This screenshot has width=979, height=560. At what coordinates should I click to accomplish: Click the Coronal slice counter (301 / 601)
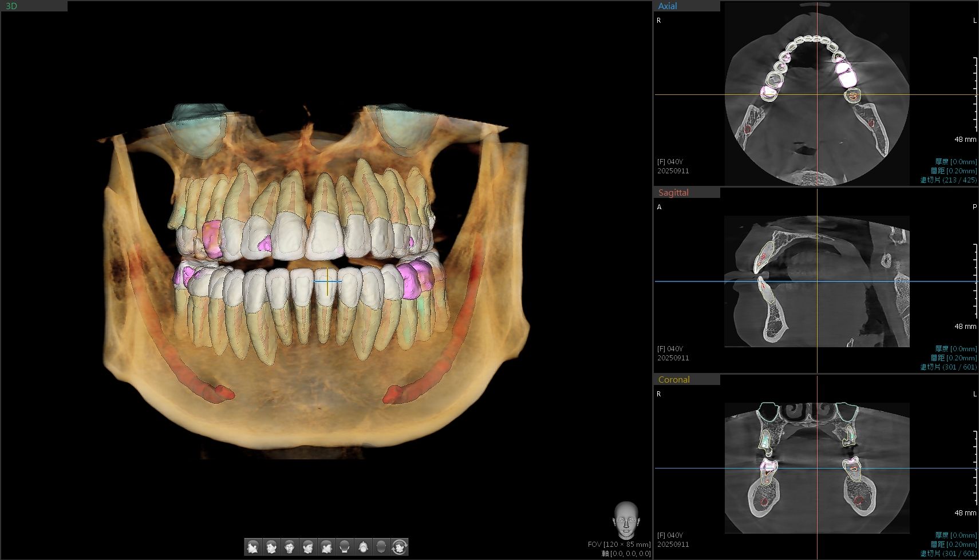point(948,554)
